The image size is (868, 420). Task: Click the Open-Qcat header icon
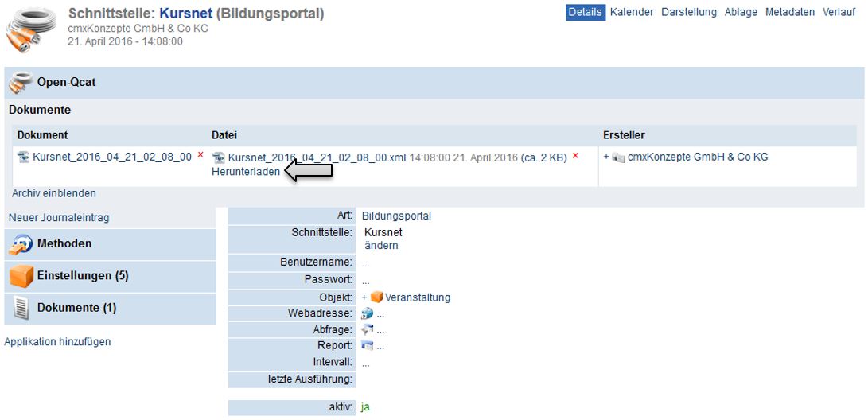(x=21, y=82)
